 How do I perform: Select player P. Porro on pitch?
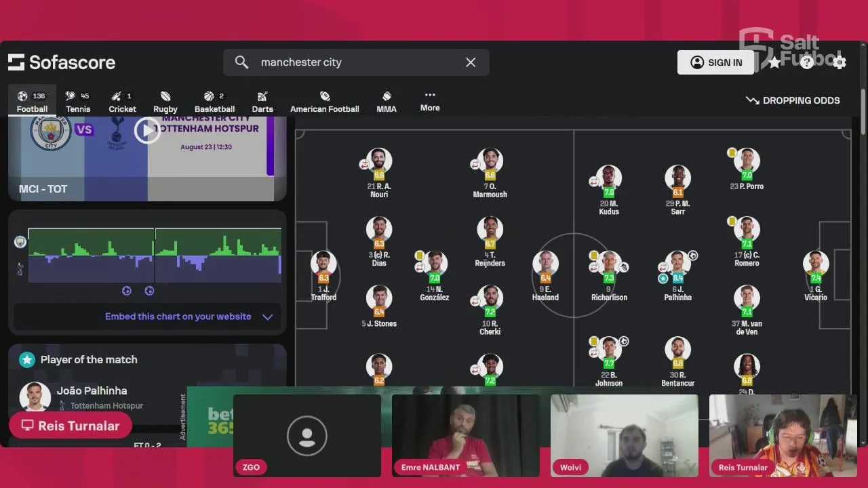(x=747, y=169)
